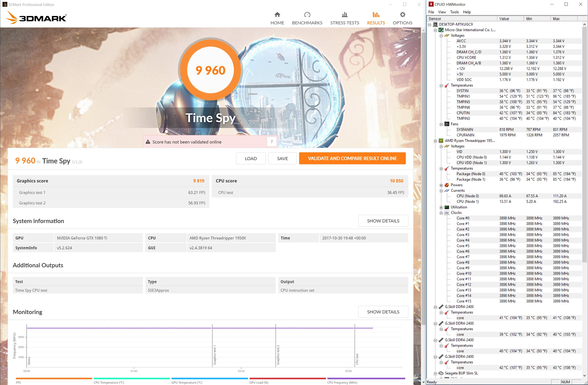Collapse the Clocks tree node

[441, 213]
